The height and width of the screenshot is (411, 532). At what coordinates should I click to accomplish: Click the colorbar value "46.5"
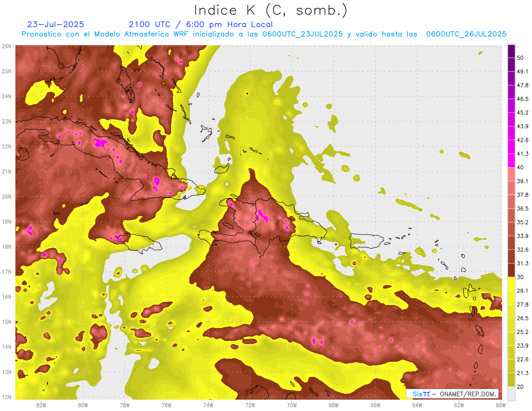point(523,99)
